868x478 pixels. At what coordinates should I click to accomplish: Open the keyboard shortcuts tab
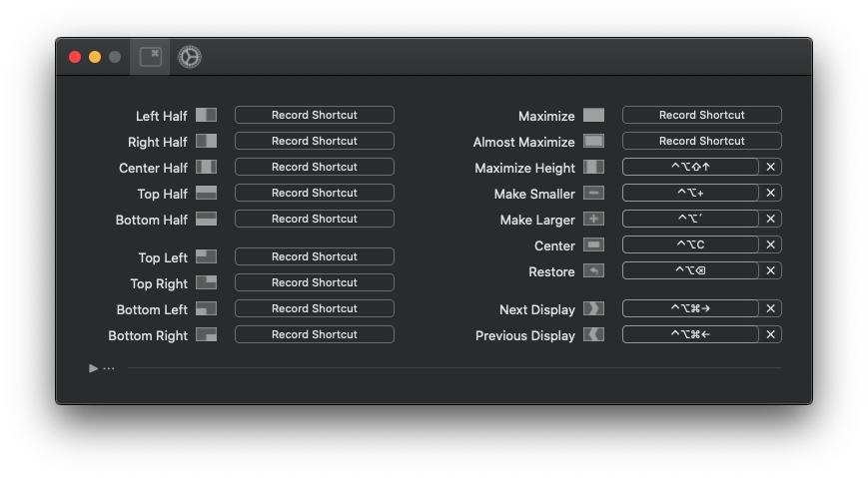pyautogui.click(x=150, y=57)
